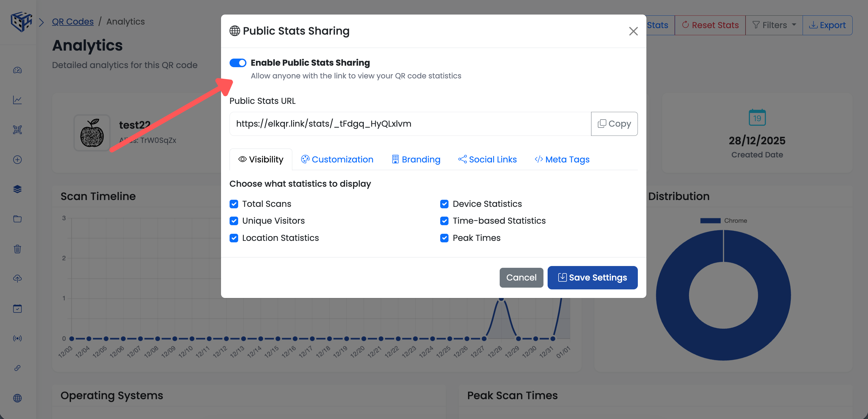Copy the Public Stats URL

click(x=614, y=124)
